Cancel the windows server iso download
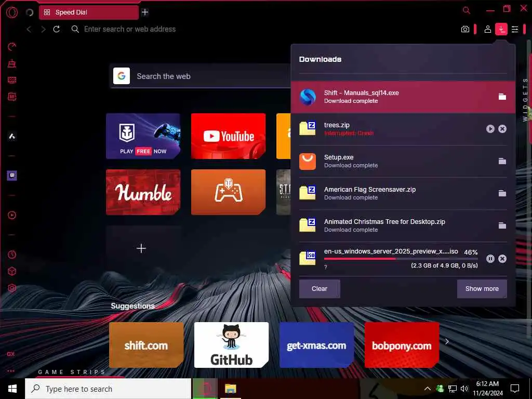Image resolution: width=532 pixels, height=399 pixels. (x=502, y=259)
